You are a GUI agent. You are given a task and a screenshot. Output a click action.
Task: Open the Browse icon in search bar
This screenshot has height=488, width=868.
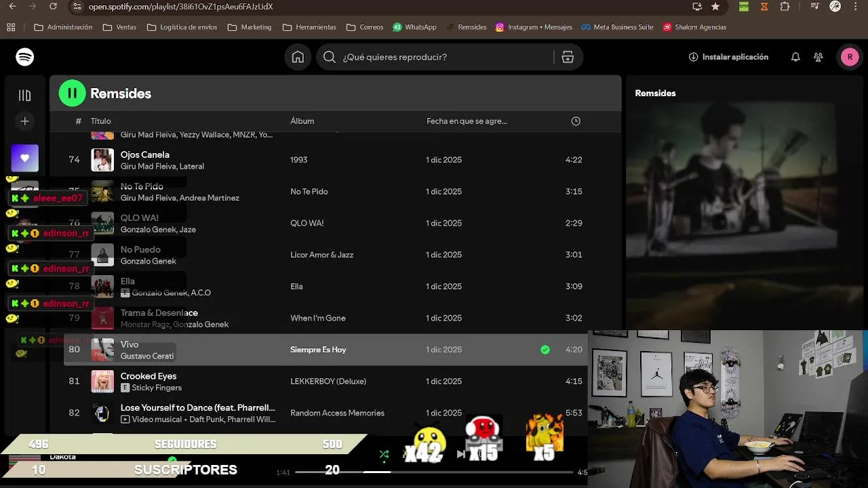(568, 57)
